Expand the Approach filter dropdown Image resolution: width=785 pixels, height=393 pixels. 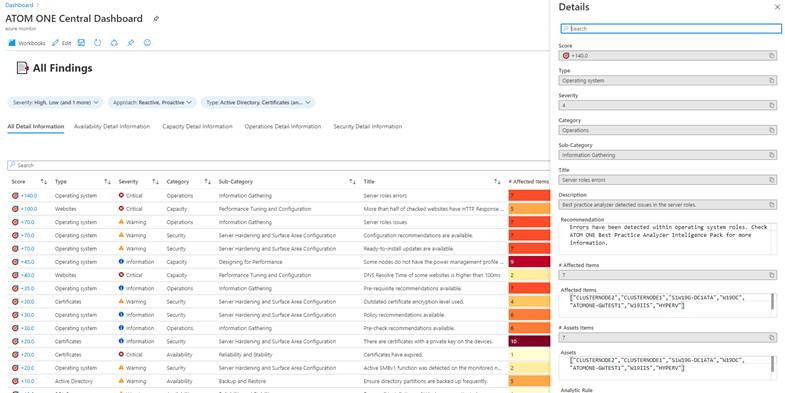[152, 103]
